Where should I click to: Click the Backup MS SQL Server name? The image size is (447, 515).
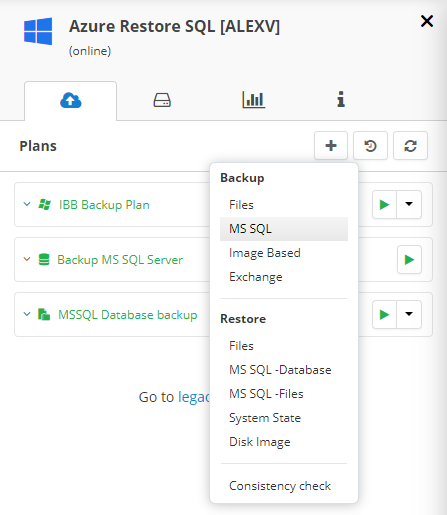[120, 260]
